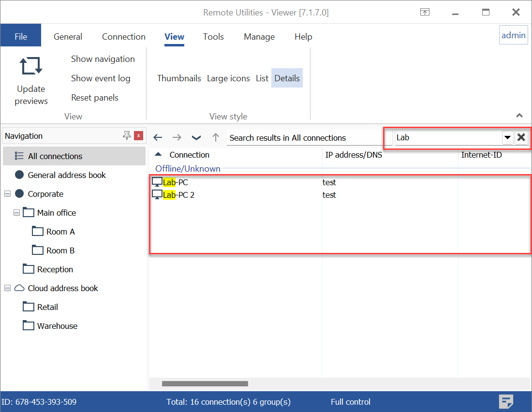Collapse the Corporate address book
Screen dimensions: 532x412
pyautogui.click(x=7, y=193)
